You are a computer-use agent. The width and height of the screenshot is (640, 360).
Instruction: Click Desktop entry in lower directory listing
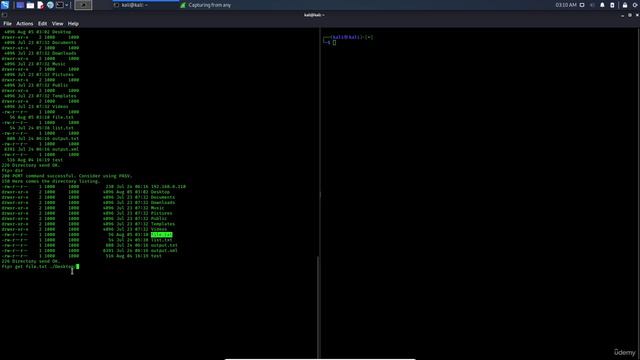(x=160, y=192)
